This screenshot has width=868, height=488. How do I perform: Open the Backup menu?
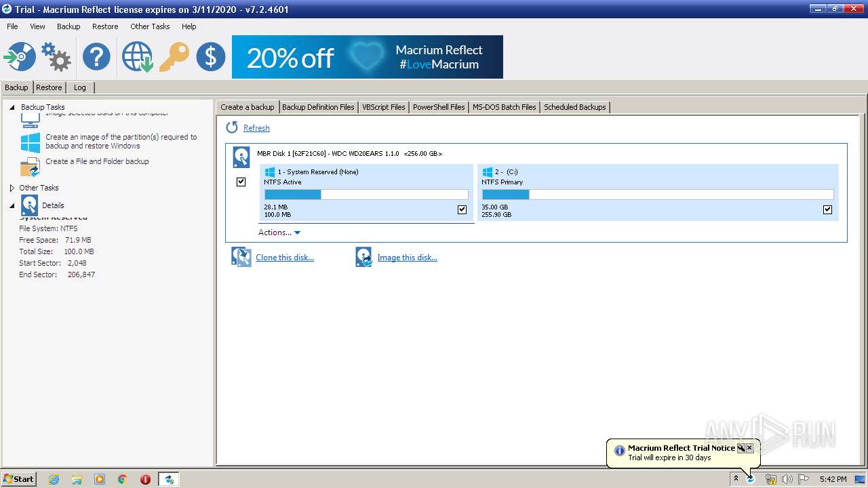(x=68, y=26)
